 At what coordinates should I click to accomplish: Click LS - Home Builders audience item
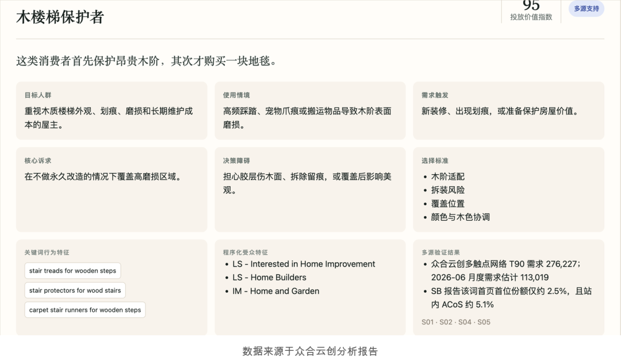(x=269, y=278)
